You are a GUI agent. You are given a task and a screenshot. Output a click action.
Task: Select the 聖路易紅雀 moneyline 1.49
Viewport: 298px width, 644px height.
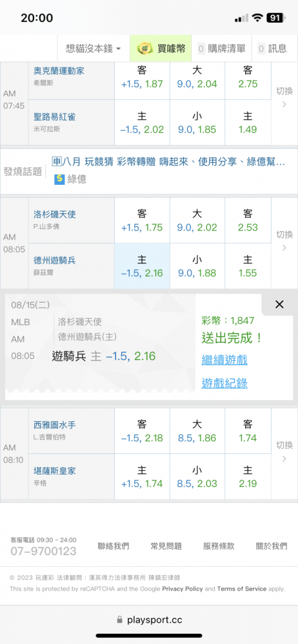248,123
